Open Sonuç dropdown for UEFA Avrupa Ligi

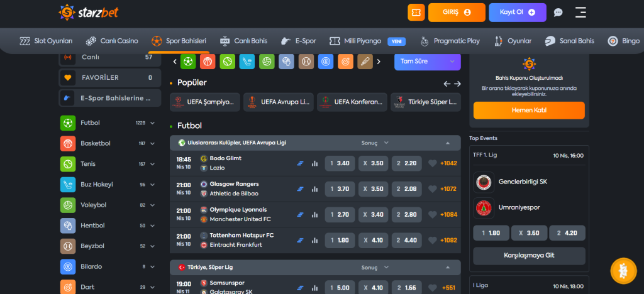(375, 143)
